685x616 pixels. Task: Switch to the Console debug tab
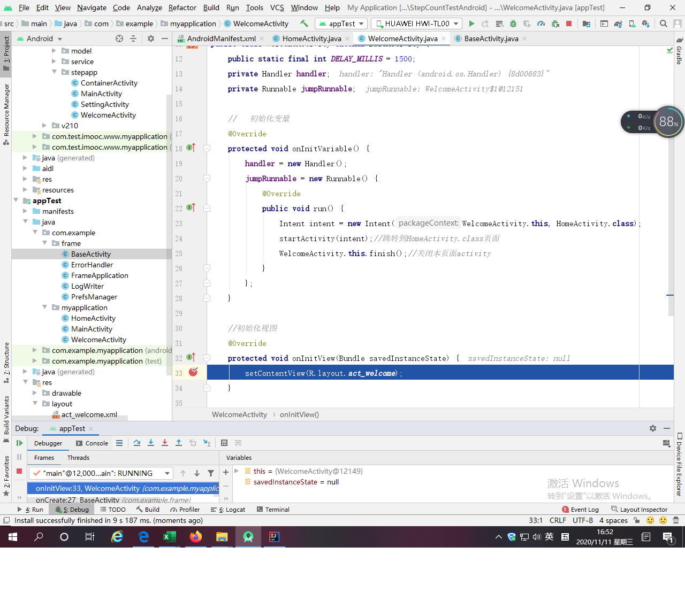click(x=92, y=443)
